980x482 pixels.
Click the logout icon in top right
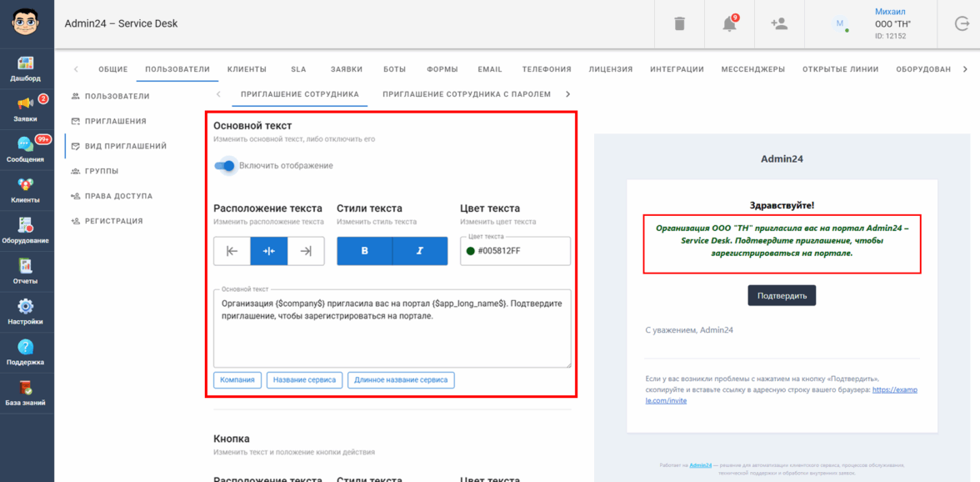pos(962,24)
